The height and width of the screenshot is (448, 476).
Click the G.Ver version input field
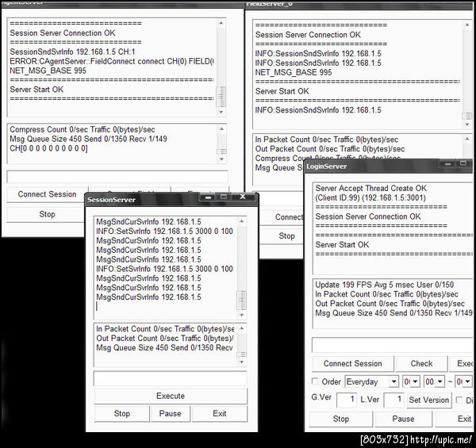(347, 400)
